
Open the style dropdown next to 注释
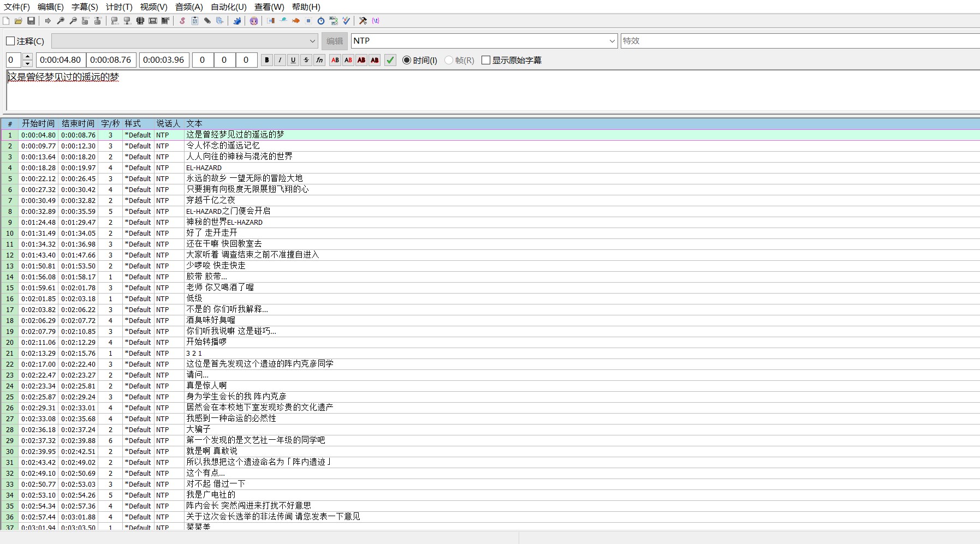click(185, 41)
